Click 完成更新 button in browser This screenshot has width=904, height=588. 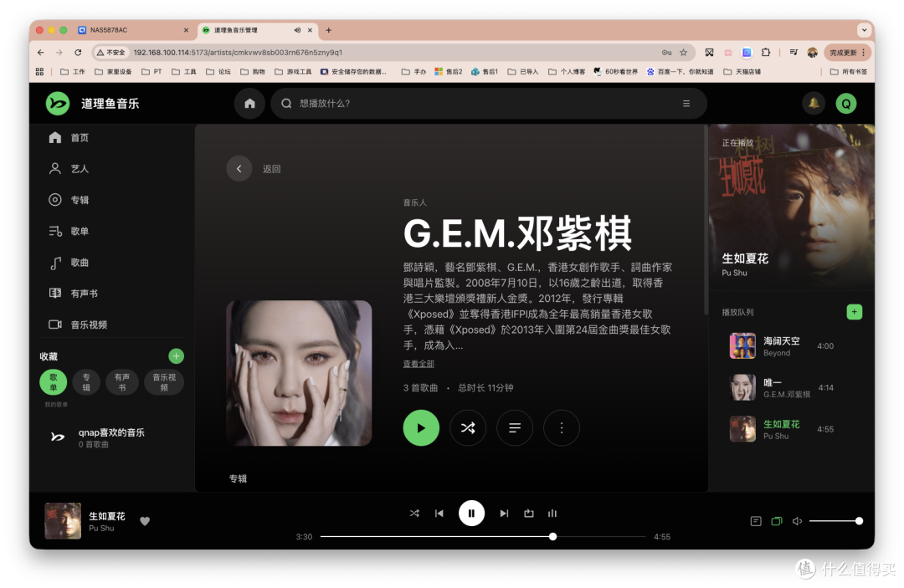click(847, 53)
